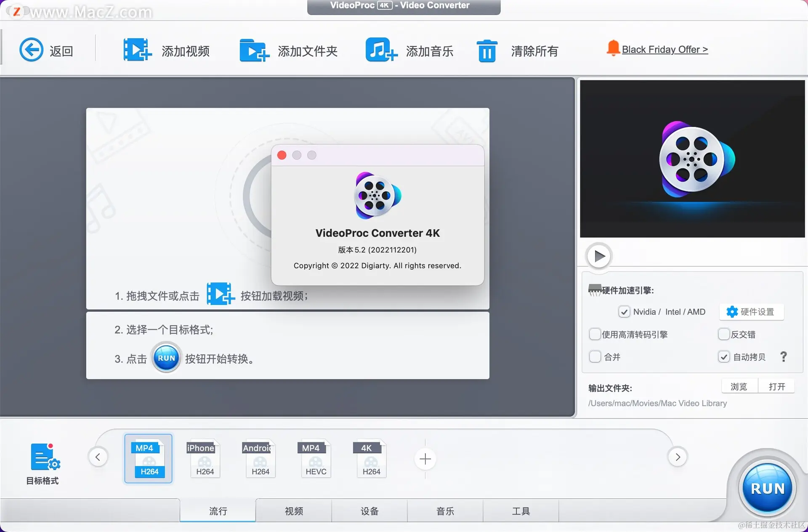
Task: Click the blue Back (返回) arrow icon
Action: coord(32,50)
